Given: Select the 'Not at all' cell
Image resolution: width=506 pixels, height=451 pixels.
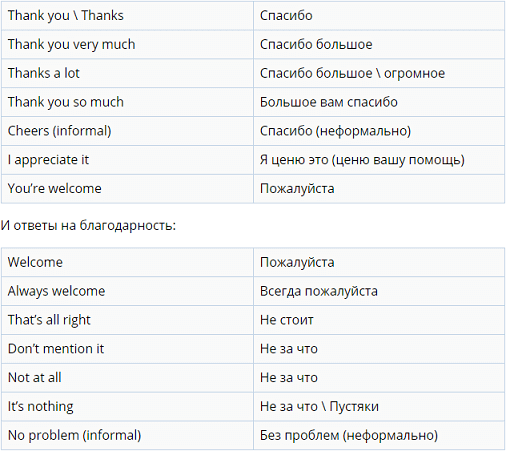Looking at the screenshot, I should click(x=127, y=378).
